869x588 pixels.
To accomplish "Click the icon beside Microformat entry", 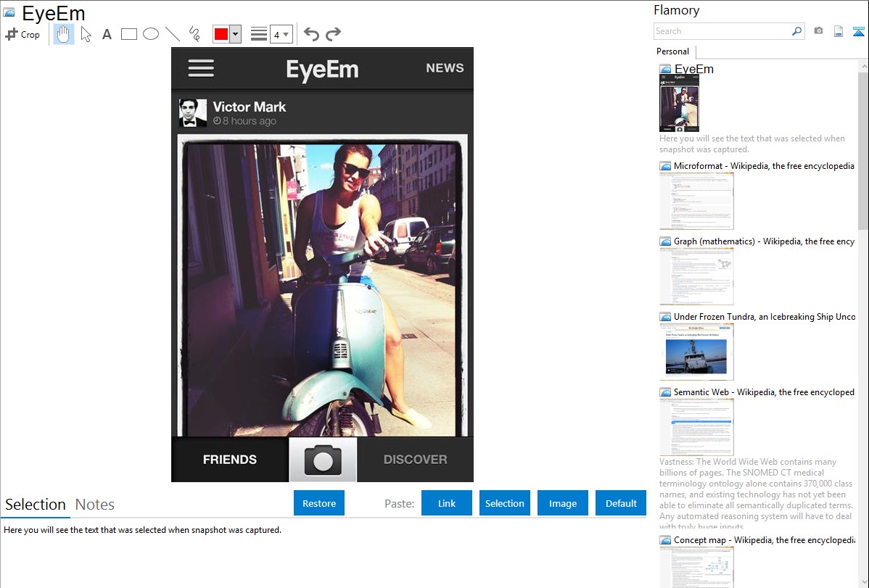I will coord(665,166).
